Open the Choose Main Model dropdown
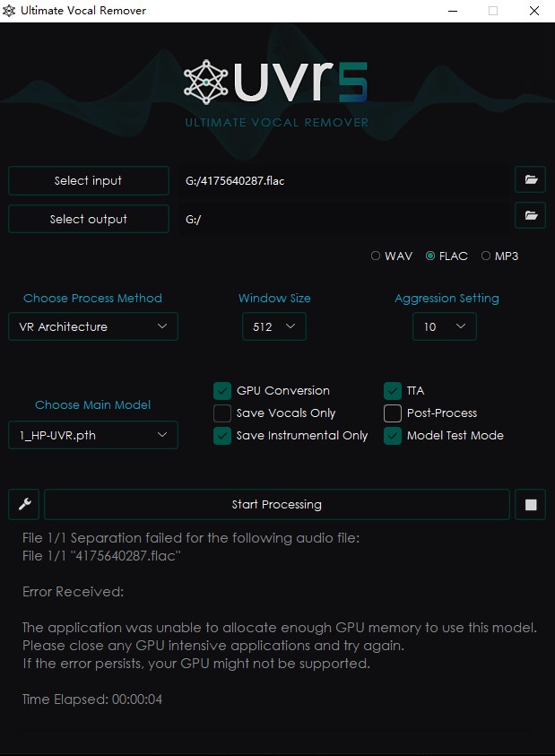The width and height of the screenshot is (555, 756). coord(92,434)
